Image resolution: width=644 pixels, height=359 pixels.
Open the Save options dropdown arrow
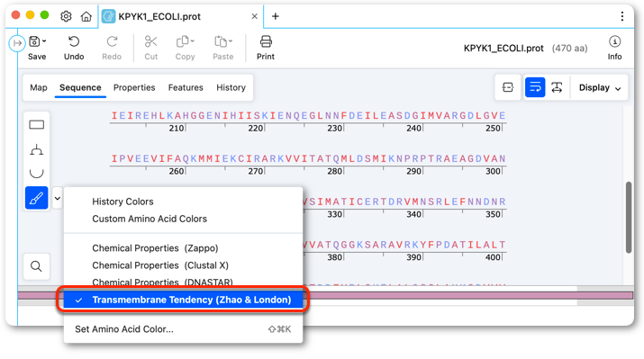coord(44,41)
